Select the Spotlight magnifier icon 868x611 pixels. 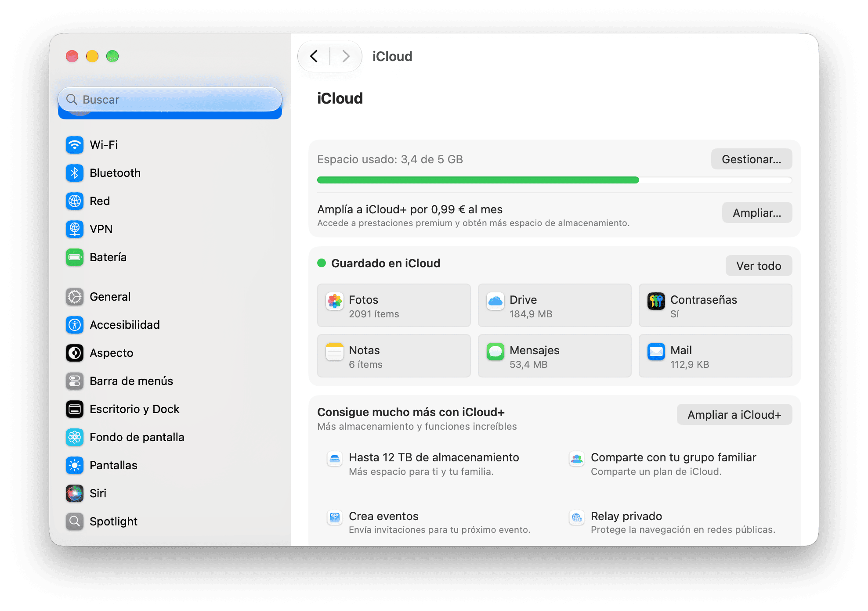point(75,521)
